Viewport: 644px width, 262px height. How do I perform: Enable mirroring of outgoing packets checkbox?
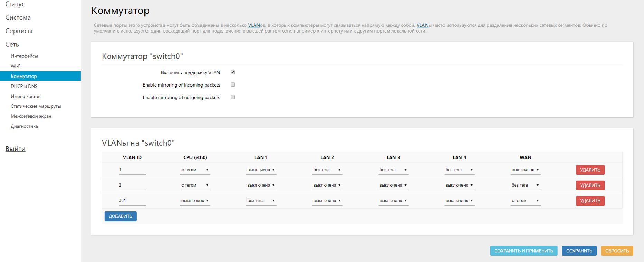tap(233, 97)
